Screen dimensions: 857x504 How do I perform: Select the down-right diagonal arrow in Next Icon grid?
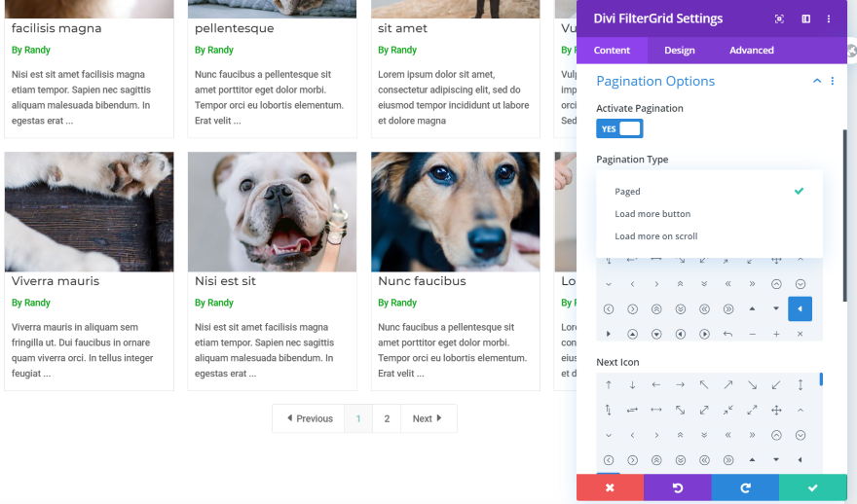pyautogui.click(x=752, y=385)
